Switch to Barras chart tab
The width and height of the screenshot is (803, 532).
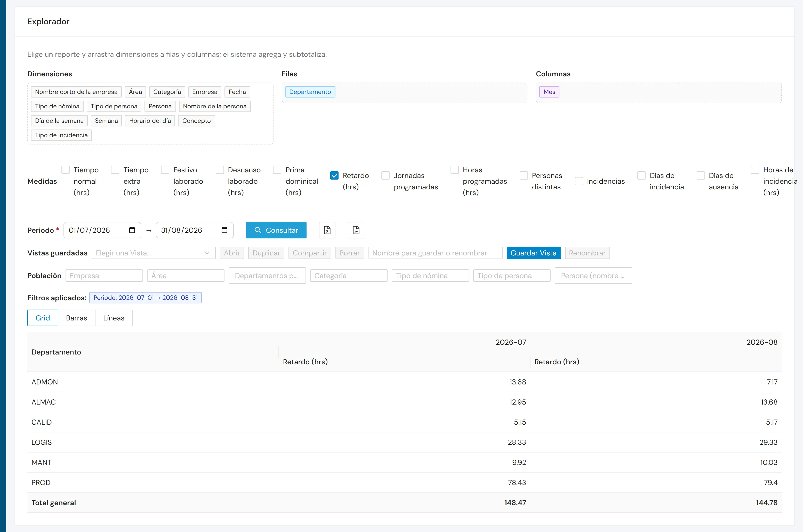point(77,318)
